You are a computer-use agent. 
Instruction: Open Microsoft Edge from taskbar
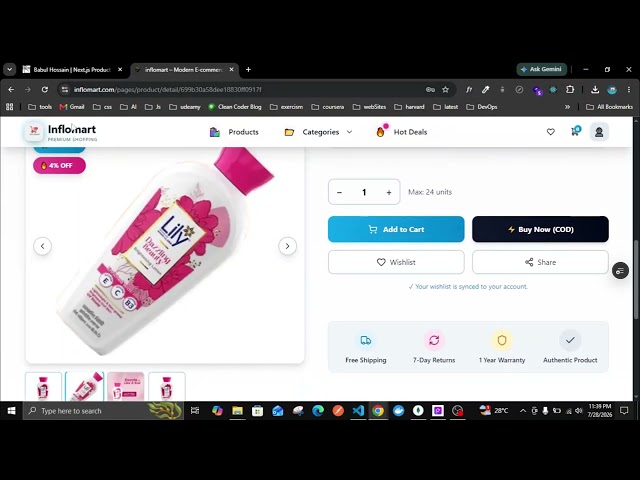(318, 411)
